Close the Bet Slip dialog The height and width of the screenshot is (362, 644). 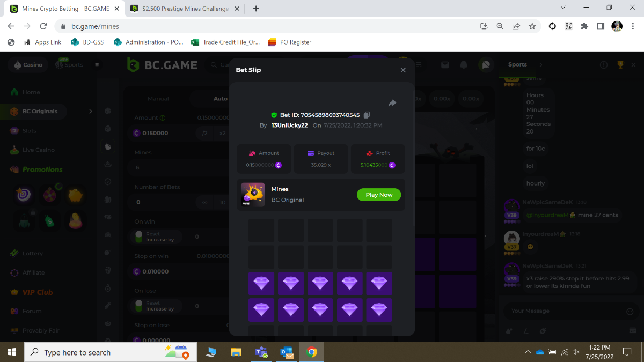403,70
